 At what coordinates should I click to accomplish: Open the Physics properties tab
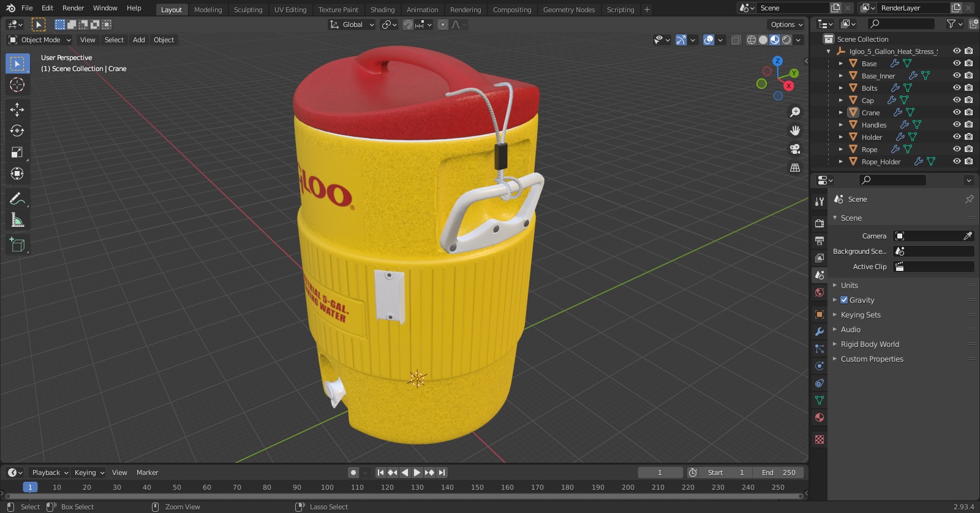pyautogui.click(x=820, y=366)
